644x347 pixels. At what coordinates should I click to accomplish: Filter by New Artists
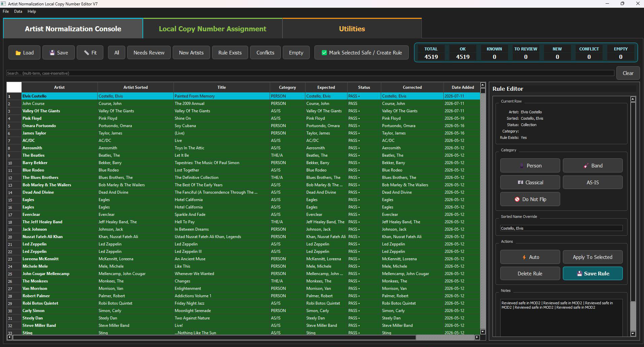pos(191,53)
